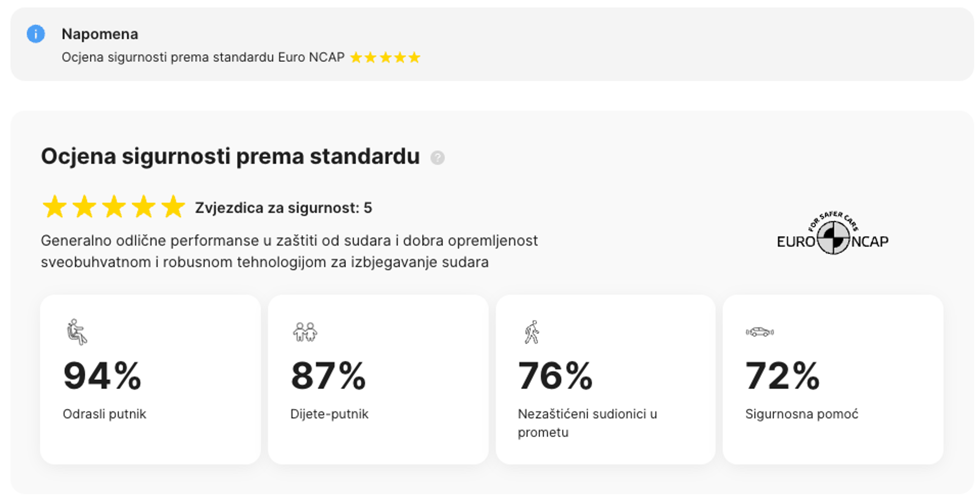Select the pedestrian icon above 76%
The height and width of the screenshot is (503, 980).
pyautogui.click(x=532, y=332)
